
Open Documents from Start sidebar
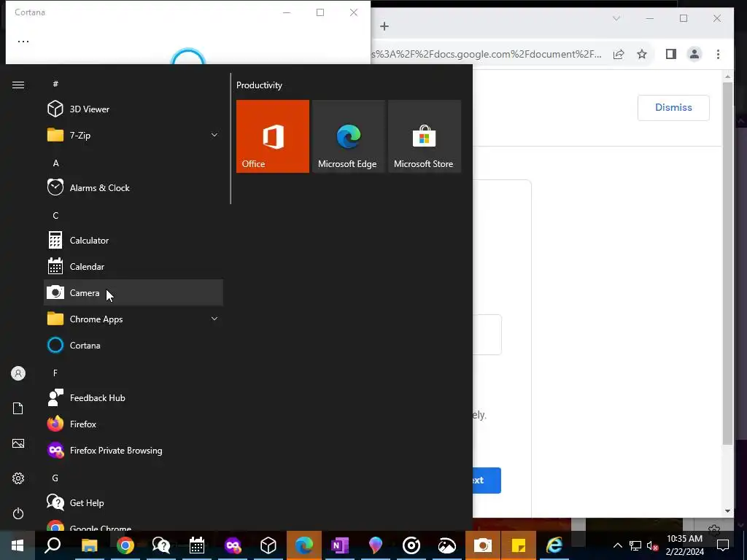tap(18, 408)
